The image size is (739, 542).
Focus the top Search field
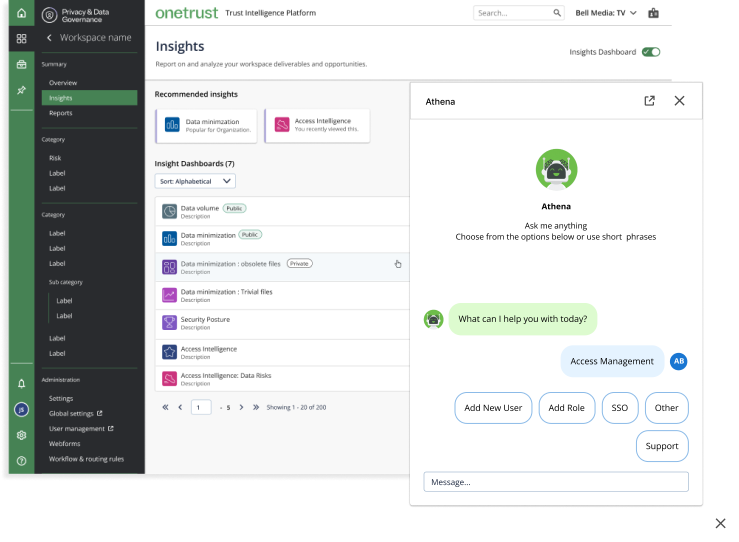click(x=518, y=13)
